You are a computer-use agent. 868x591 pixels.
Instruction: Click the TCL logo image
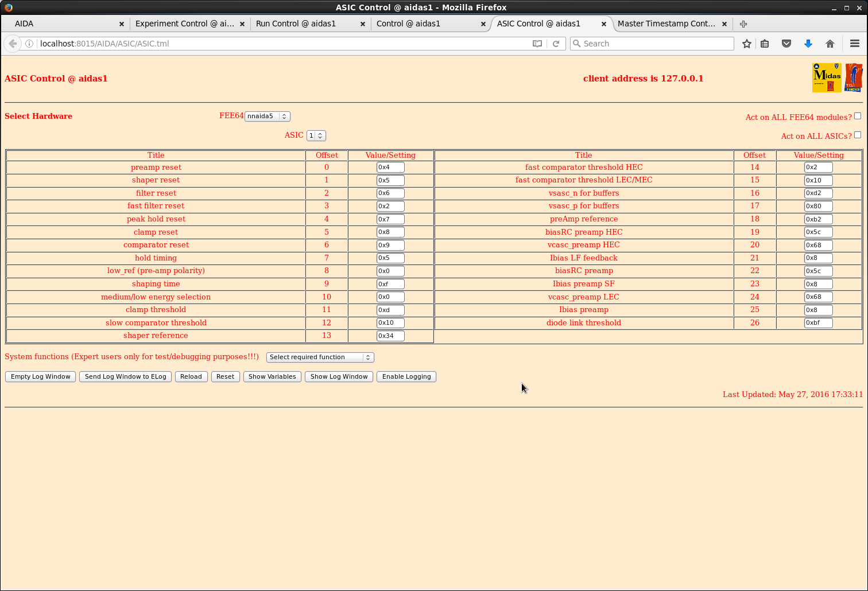click(x=854, y=78)
